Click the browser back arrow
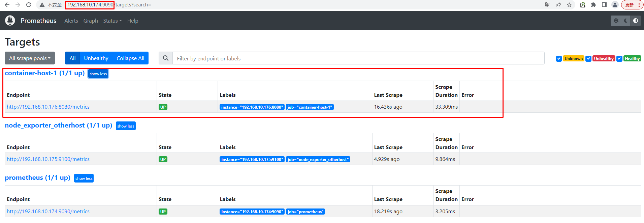The image size is (644, 223). [x=7, y=5]
